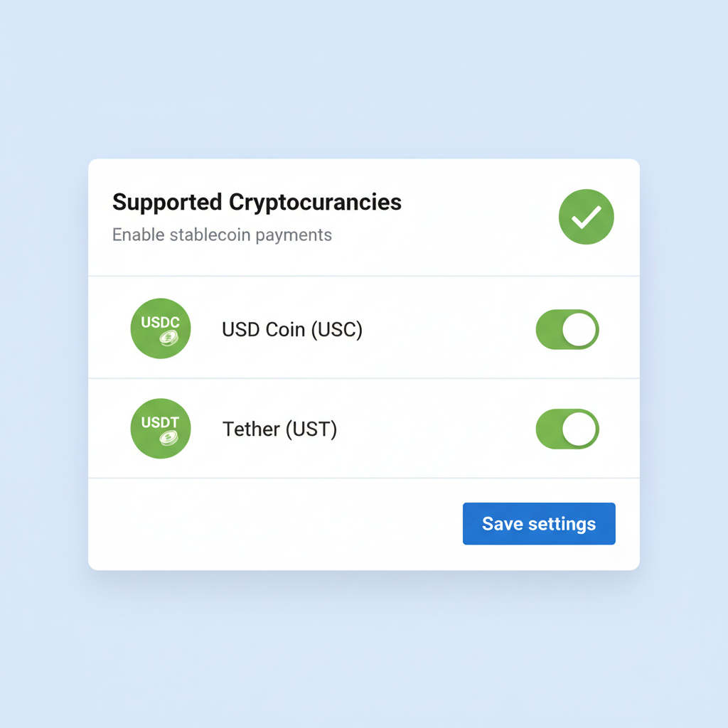The height and width of the screenshot is (728, 728).
Task: Click Save settings to confirm changes
Action: 538,523
